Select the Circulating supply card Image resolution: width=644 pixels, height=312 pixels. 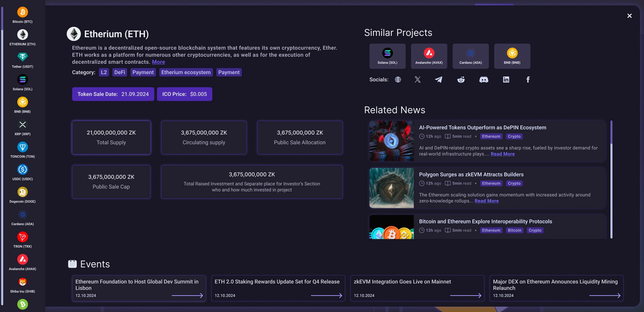pos(204,138)
